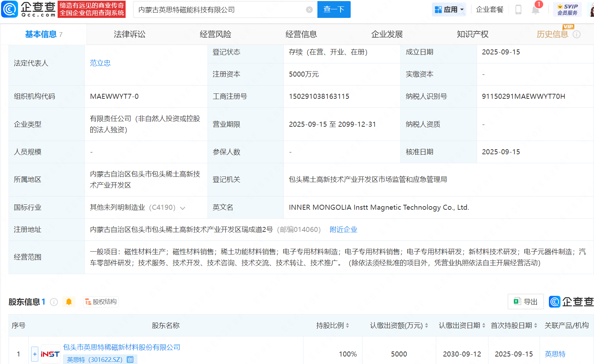Click the English company name text
This screenshot has width=594, height=364.
tap(379, 207)
